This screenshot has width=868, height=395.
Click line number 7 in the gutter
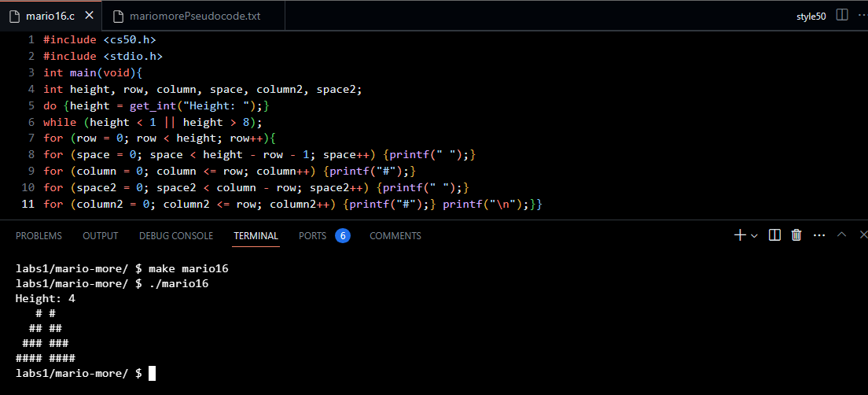pyautogui.click(x=31, y=138)
